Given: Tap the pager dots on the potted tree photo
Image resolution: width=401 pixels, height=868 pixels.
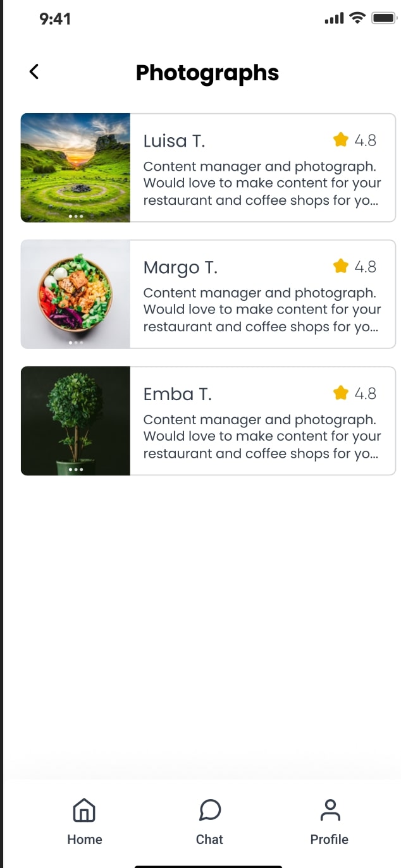Looking at the screenshot, I should (x=75, y=469).
